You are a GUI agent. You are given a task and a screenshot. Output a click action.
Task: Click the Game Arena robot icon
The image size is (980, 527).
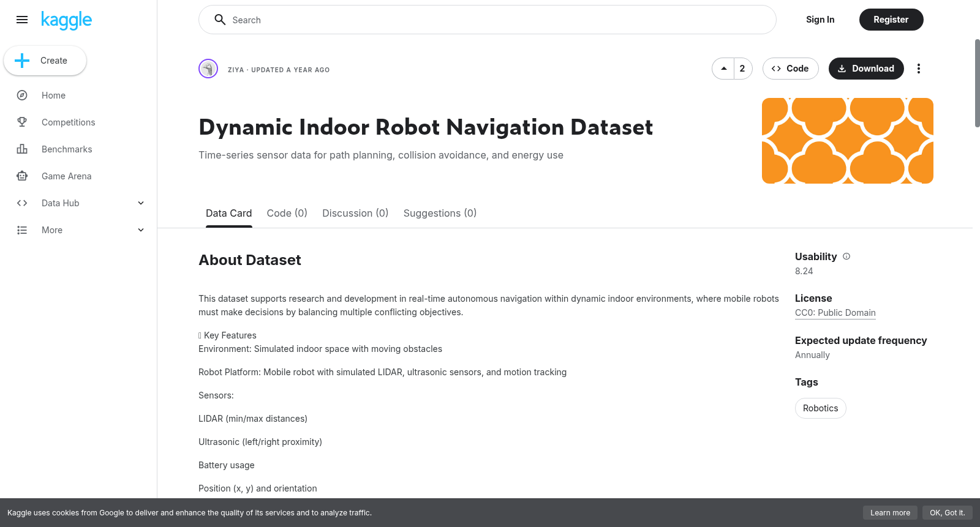point(22,176)
